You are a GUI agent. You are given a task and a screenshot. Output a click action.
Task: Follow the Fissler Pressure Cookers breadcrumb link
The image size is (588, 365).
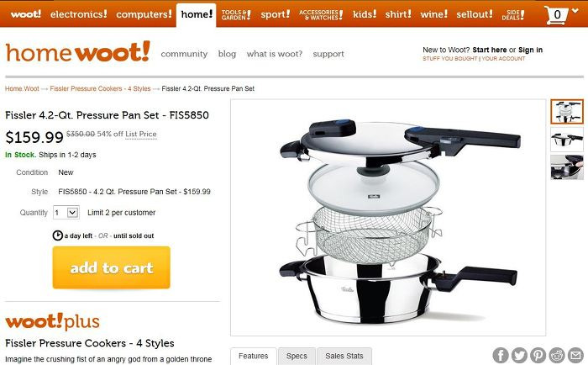click(x=100, y=88)
